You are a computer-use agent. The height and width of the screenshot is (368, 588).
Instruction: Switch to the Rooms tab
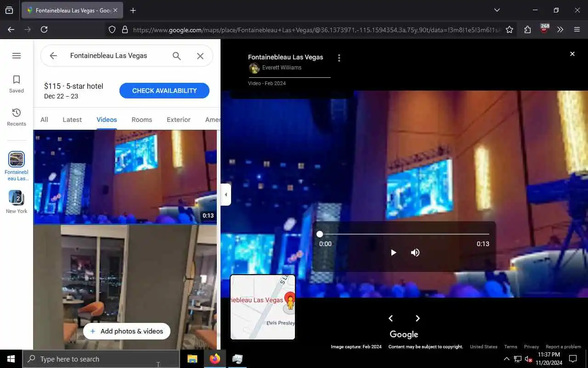(141, 120)
